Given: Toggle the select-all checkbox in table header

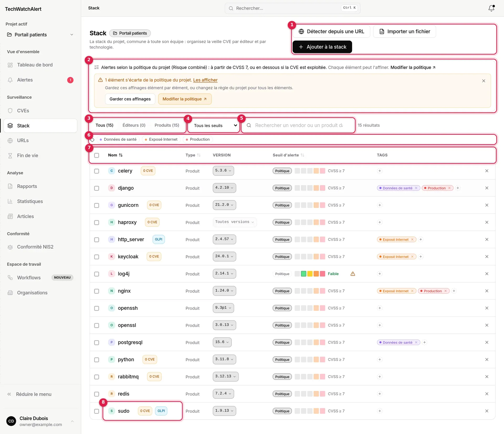Looking at the screenshot, I should (97, 155).
